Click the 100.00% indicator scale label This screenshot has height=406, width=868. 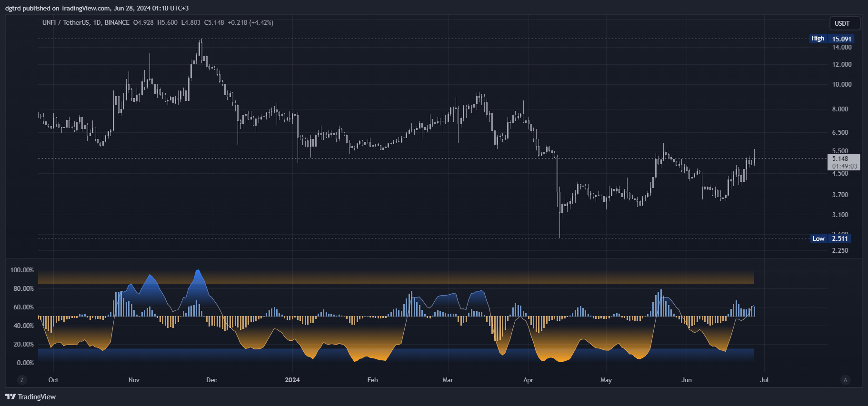pyautogui.click(x=22, y=270)
